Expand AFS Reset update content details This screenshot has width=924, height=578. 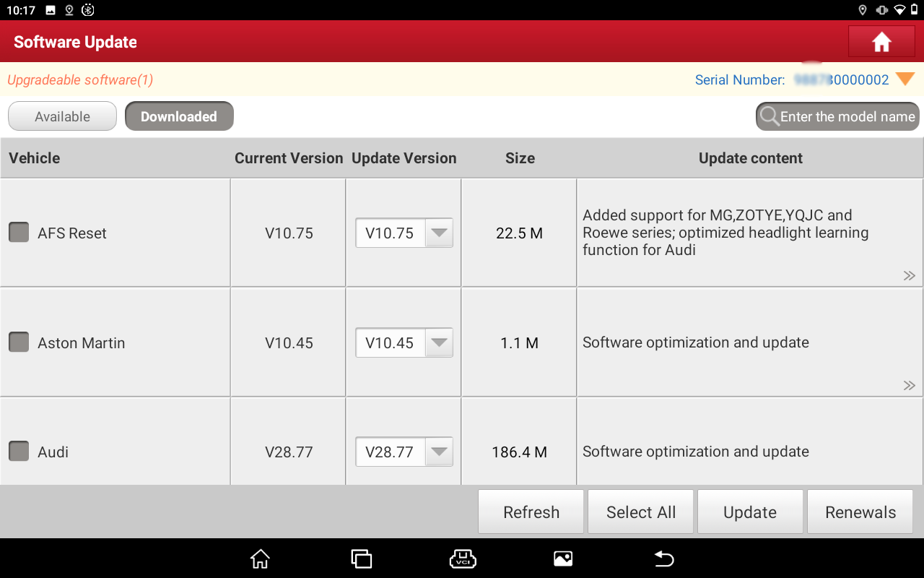(x=909, y=275)
